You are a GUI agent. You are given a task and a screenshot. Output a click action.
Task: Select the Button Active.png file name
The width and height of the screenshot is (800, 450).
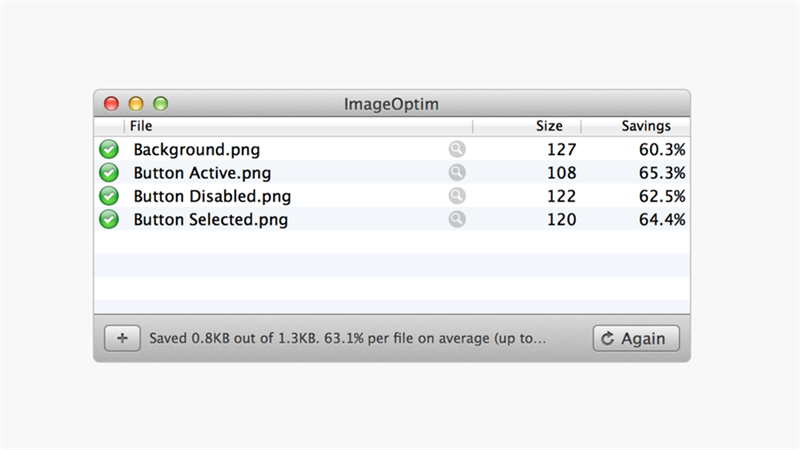point(202,173)
